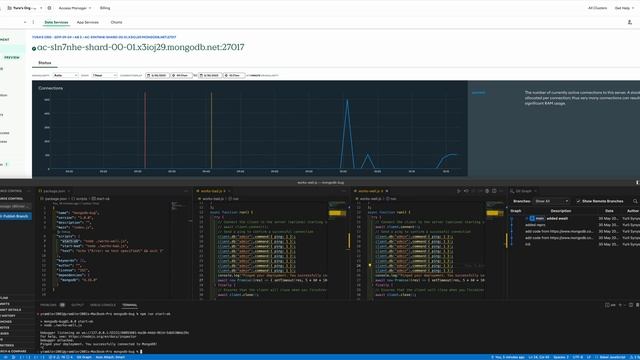640x360 pixels.
Task: Open the App Services tab
Action: [x=88, y=22]
